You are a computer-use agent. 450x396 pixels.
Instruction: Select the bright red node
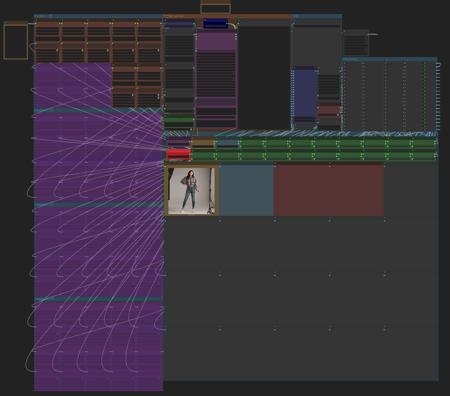pos(178,154)
